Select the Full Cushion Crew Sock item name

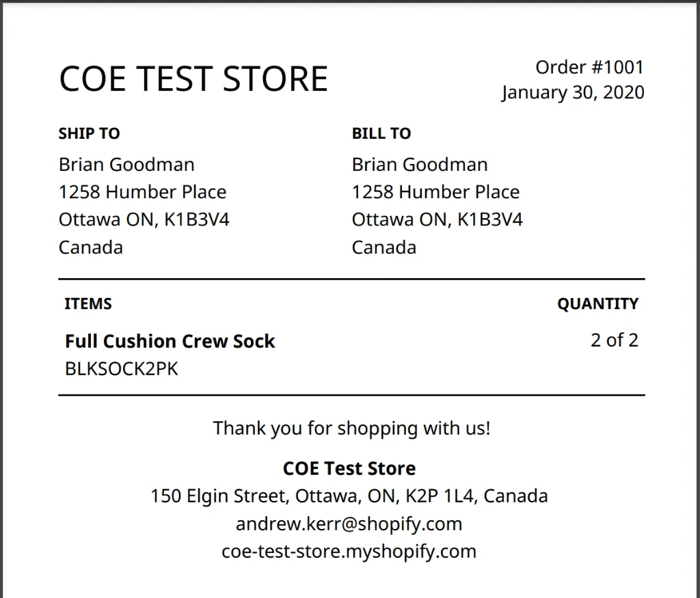pos(170,342)
